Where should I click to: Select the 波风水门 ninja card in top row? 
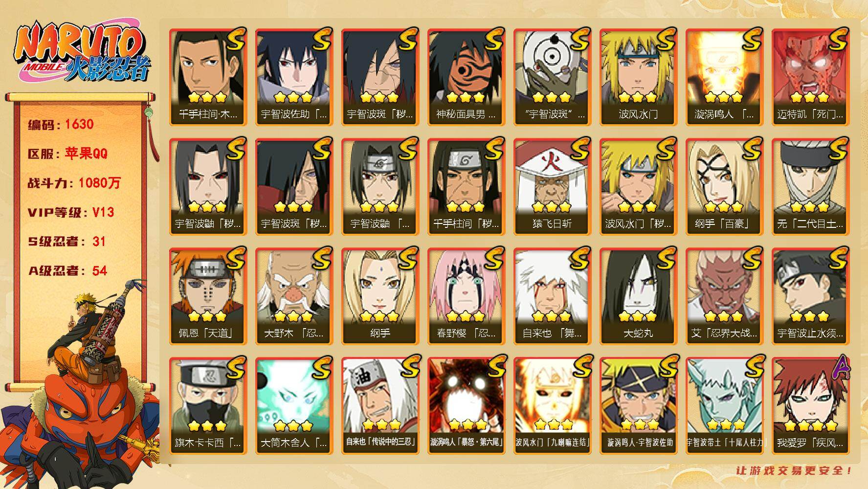(x=638, y=77)
